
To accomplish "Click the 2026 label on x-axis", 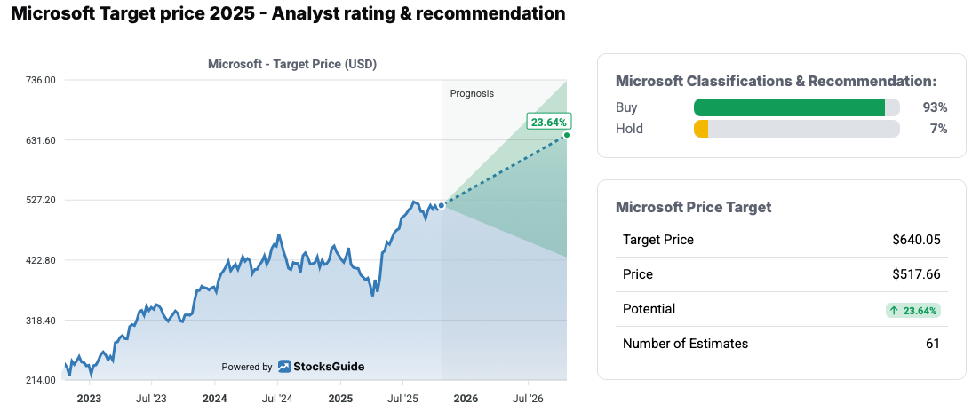I will click(x=466, y=399).
